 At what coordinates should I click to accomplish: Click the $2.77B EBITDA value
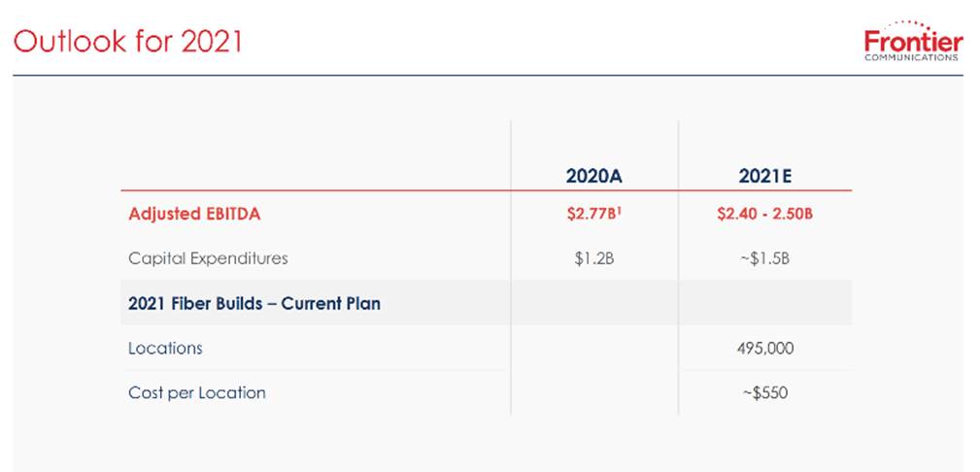coord(591,214)
